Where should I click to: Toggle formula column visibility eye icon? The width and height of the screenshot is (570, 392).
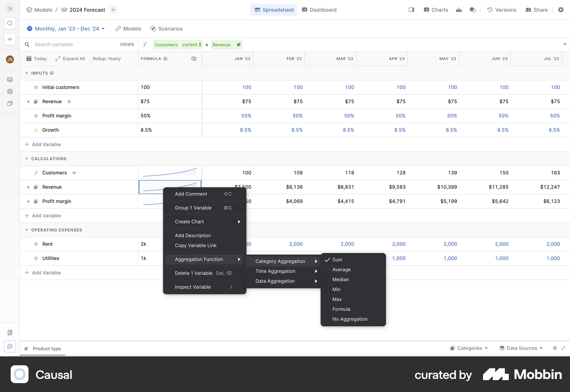click(194, 59)
